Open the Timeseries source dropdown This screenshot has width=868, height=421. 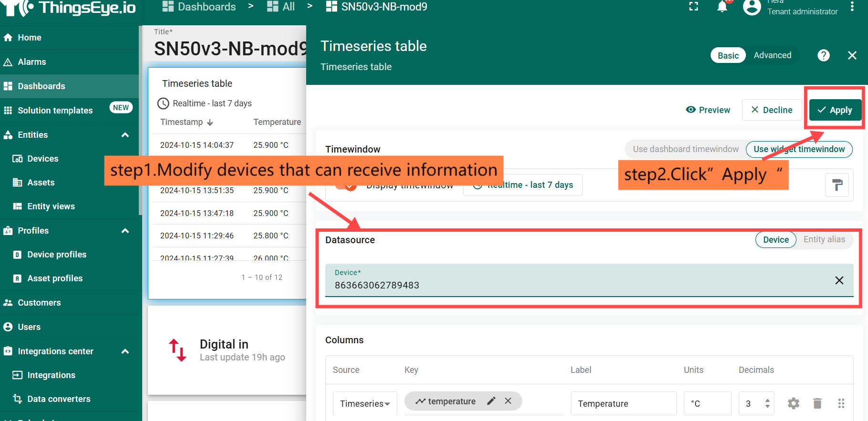point(365,404)
